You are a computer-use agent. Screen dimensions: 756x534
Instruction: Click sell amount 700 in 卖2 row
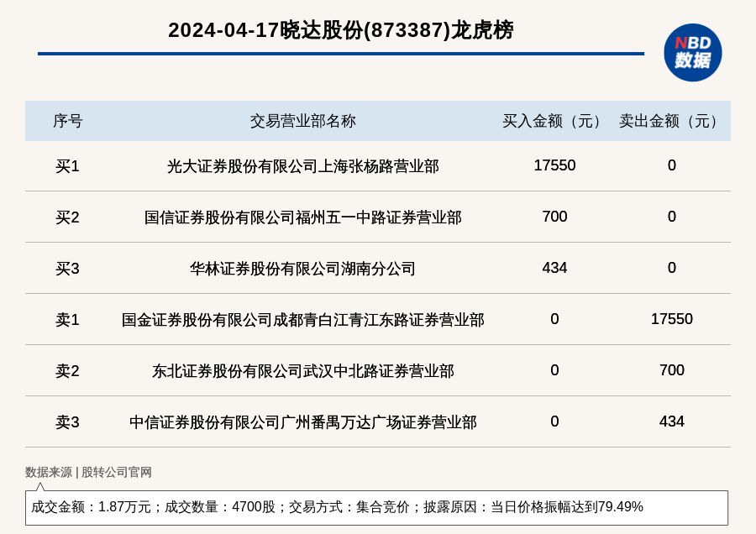point(672,369)
